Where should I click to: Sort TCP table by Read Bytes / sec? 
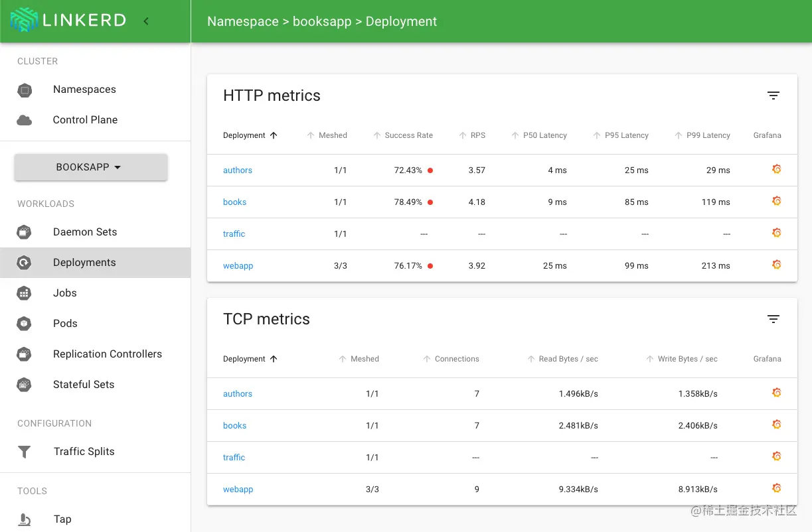pos(562,359)
